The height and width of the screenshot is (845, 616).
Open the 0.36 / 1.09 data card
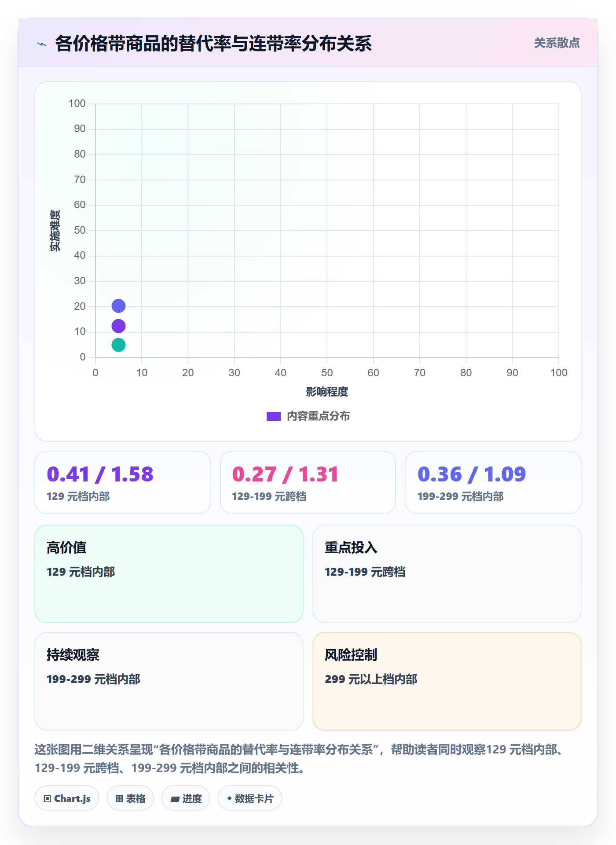pos(493,482)
